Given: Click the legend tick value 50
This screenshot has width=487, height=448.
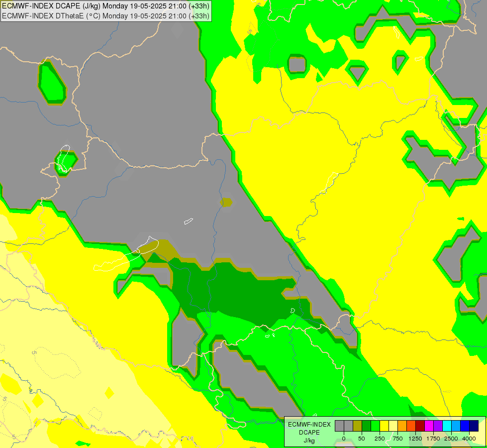Looking at the screenshot, I should [x=362, y=439].
